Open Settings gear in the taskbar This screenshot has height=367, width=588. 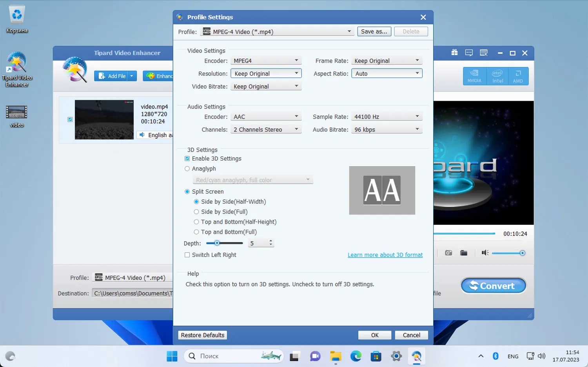point(396,356)
